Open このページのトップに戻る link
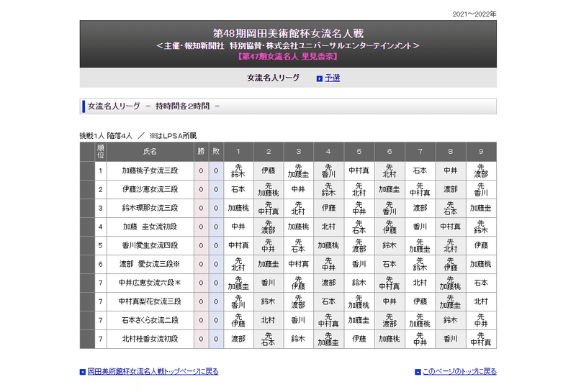 [459, 372]
